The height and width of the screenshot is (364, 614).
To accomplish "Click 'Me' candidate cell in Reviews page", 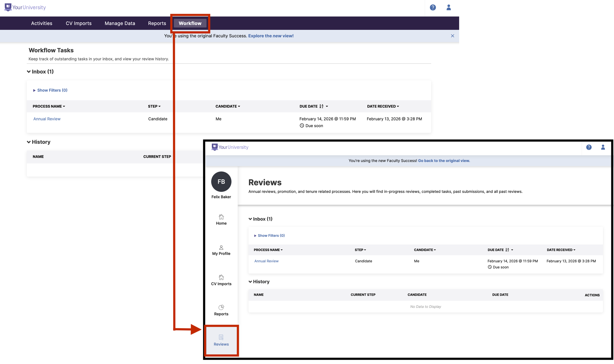I will [x=416, y=261].
